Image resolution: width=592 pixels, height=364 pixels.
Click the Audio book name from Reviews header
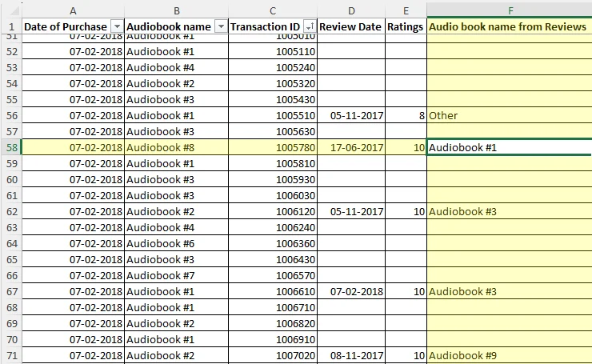510,27
